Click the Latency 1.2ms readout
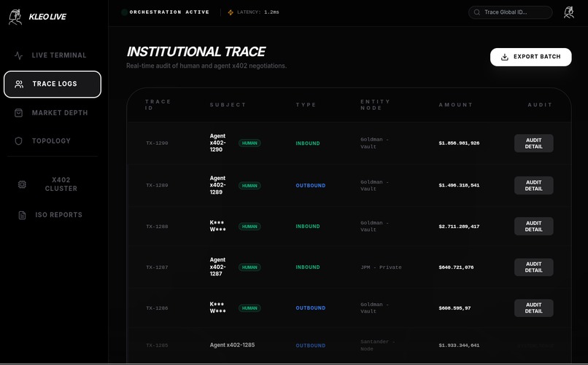This screenshot has width=588, height=365. [258, 12]
